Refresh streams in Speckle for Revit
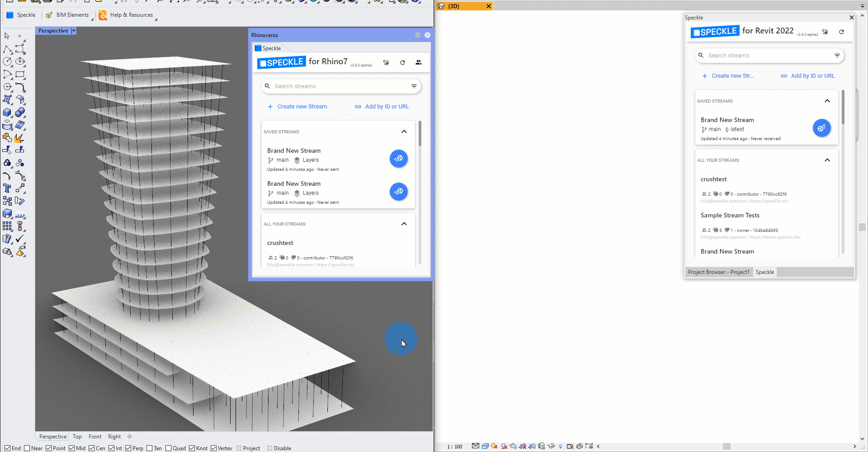 click(x=841, y=32)
